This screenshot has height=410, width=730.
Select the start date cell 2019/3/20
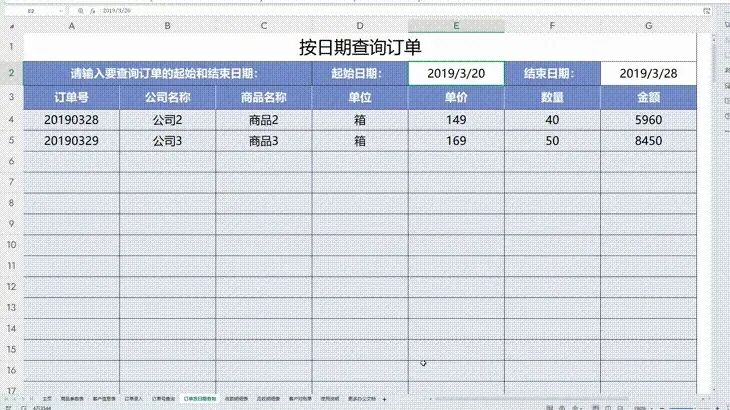click(x=456, y=73)
